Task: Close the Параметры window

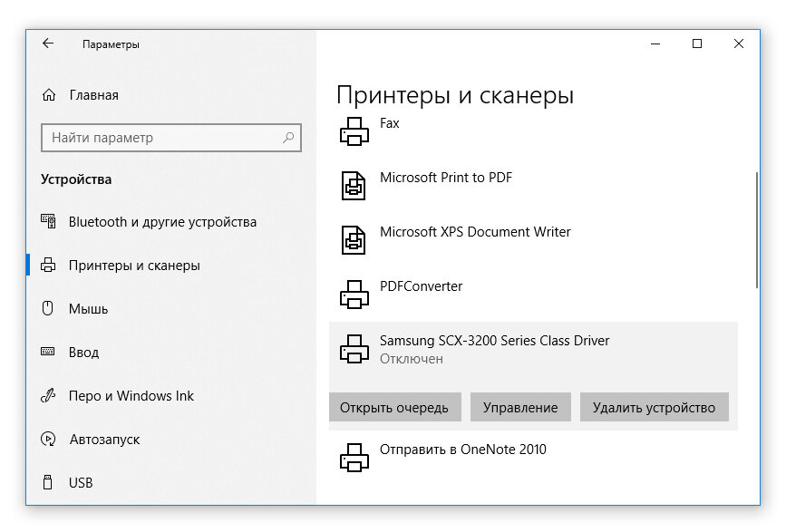Action: coord(738,44)
